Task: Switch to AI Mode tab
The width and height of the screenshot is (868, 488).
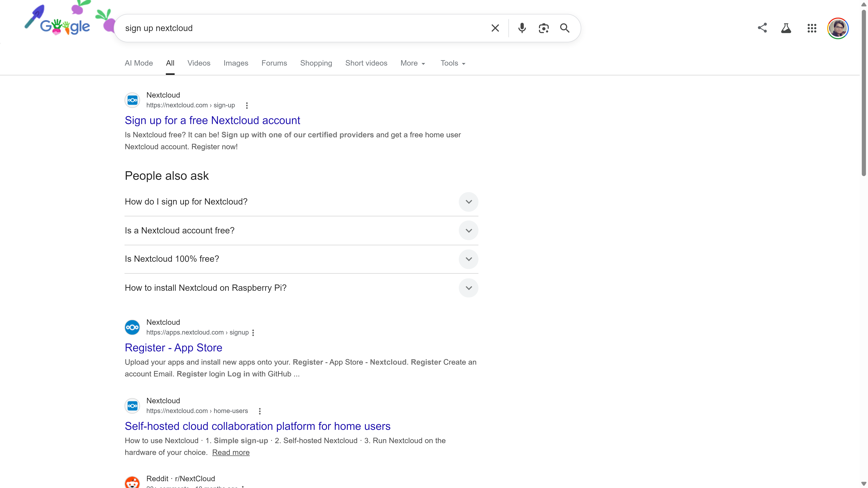Action: coord(139,63)
